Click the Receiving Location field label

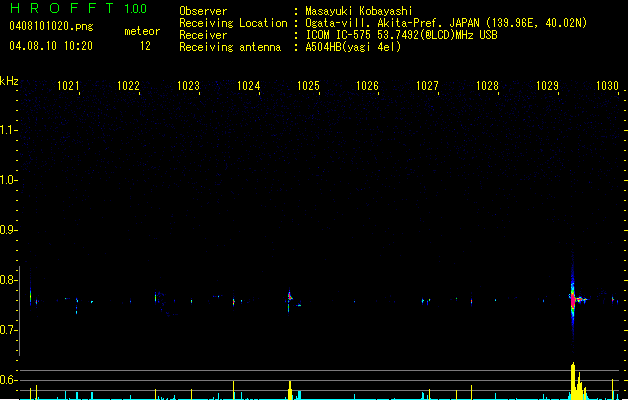pos(233,23)
